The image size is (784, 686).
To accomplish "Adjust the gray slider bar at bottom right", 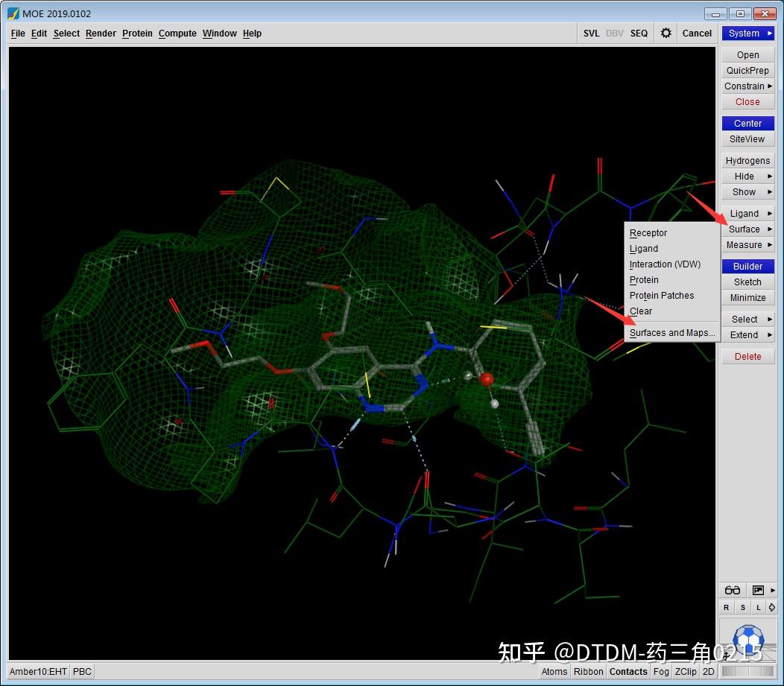I will [x=747, y=671].
